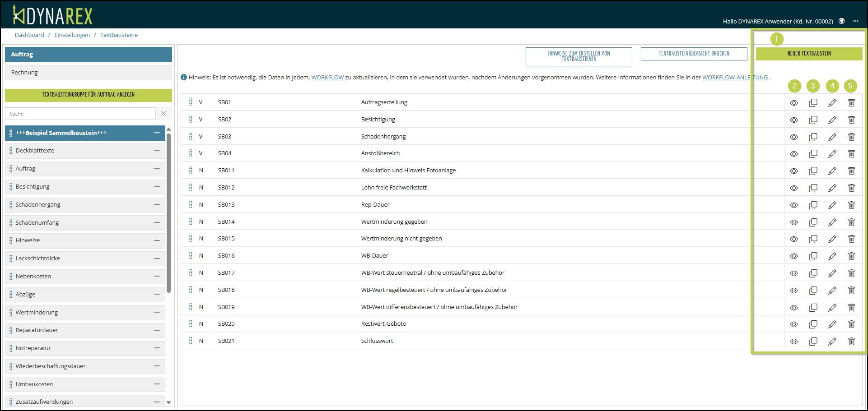Copy the SB014 Wertminderung gegeben entry
Viewport: 868px width, 411px height.
coord(813,222)
